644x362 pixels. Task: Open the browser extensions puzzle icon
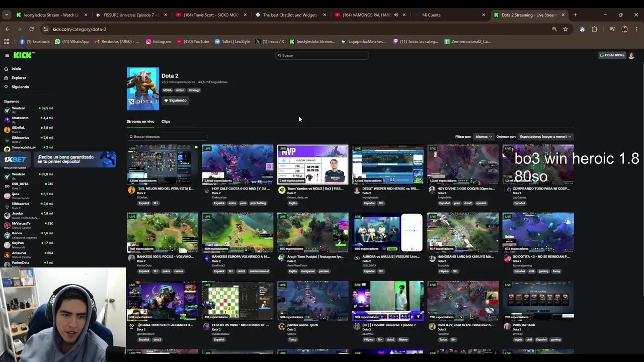pos(594,29)
